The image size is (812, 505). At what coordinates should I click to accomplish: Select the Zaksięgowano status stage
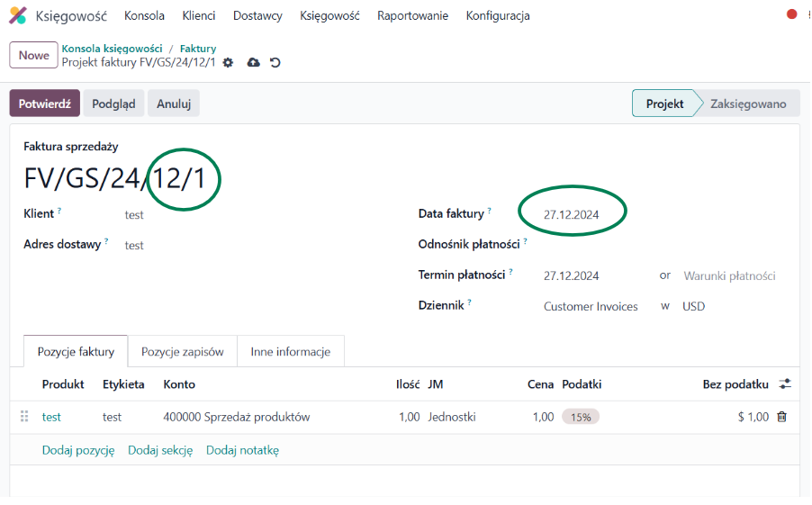point(748,104)
